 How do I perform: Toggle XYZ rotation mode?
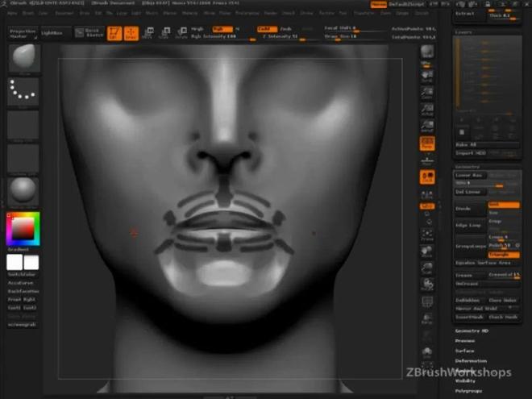click(427, 206)
